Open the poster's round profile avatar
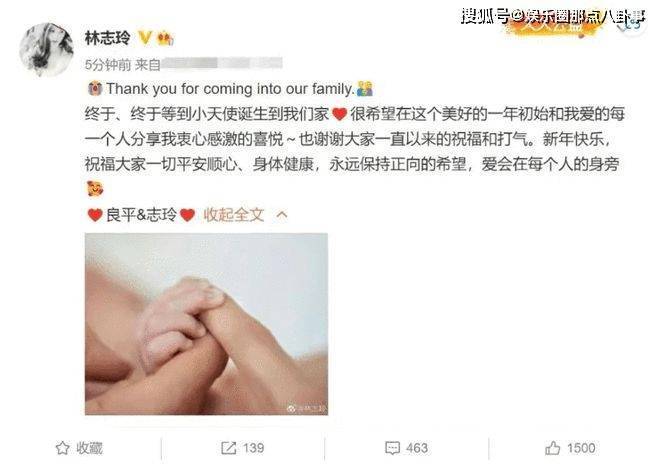 (47, 50)
